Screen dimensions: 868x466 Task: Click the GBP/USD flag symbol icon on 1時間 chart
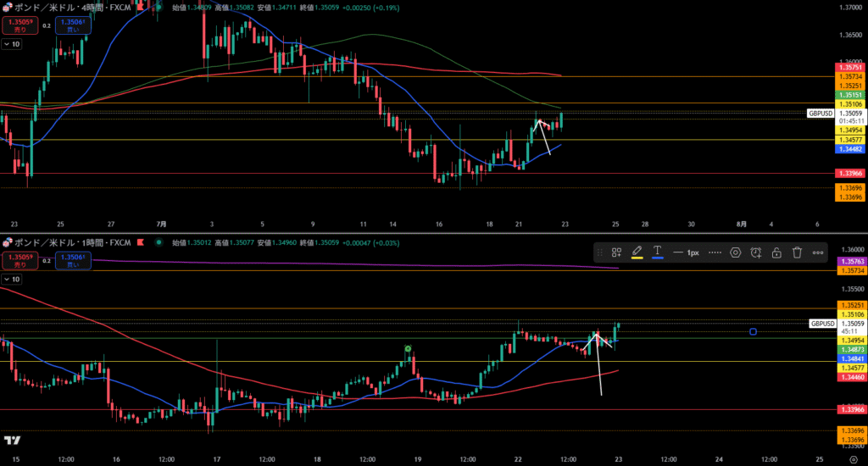coord(7,242)
